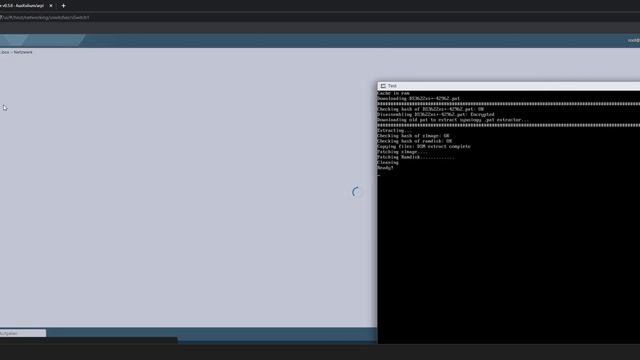640x360 pixels.
Task: Open a new browser tab
Action: click(x=63, y=6)
